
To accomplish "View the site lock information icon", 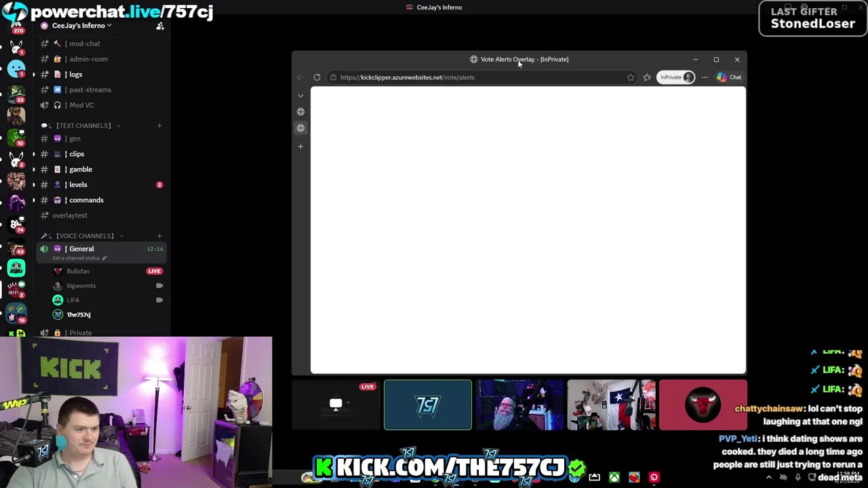I will [x=333, y=77].
